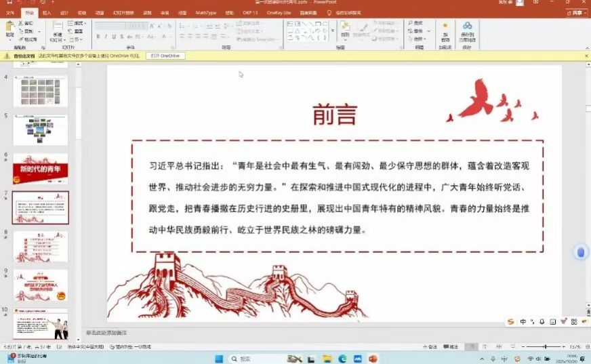Open PowerPoint from the Windows taskbar
The width and height of the screenshot is (591, 364).
pyautogui.click(x=372, y=358)
